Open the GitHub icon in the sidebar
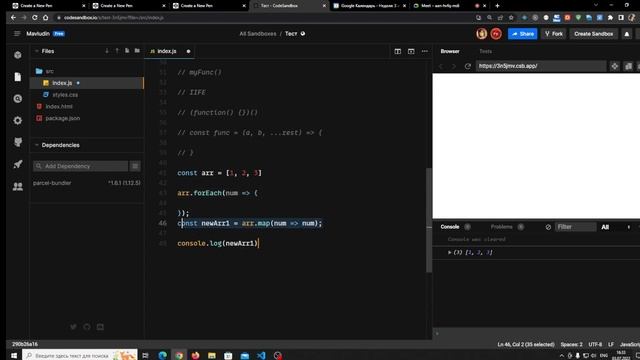Screen dimensions: 640x360 pos(18,142)
